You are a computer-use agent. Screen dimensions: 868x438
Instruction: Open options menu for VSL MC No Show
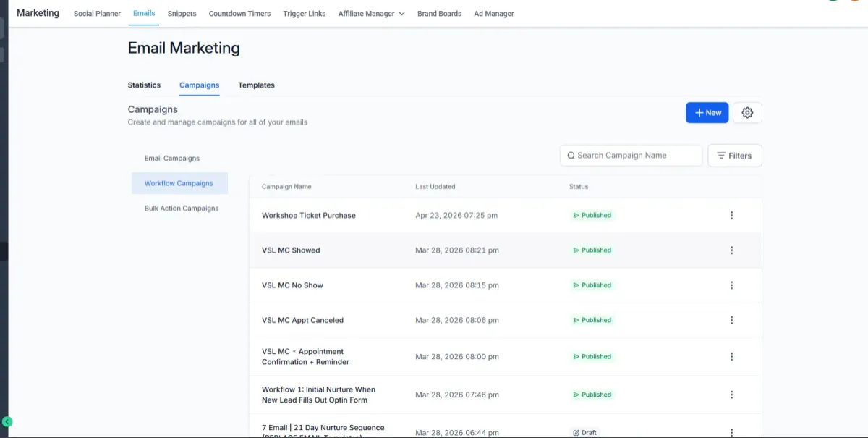click(731, 285)
